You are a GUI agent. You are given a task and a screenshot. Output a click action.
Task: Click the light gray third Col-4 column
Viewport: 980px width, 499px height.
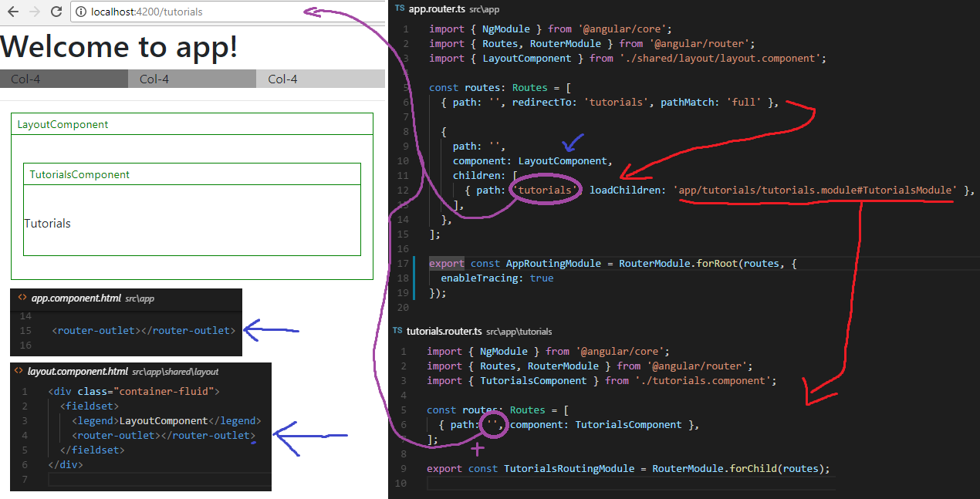pyautogui.click(x=320, y=79)
